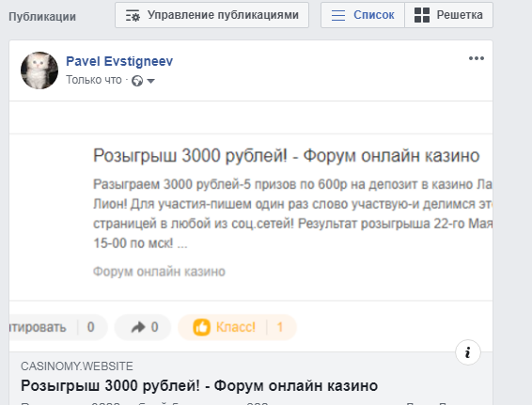
Task: Click the orange thumbs-up icon
Action: pyautogui.click(x=201, y=327)
